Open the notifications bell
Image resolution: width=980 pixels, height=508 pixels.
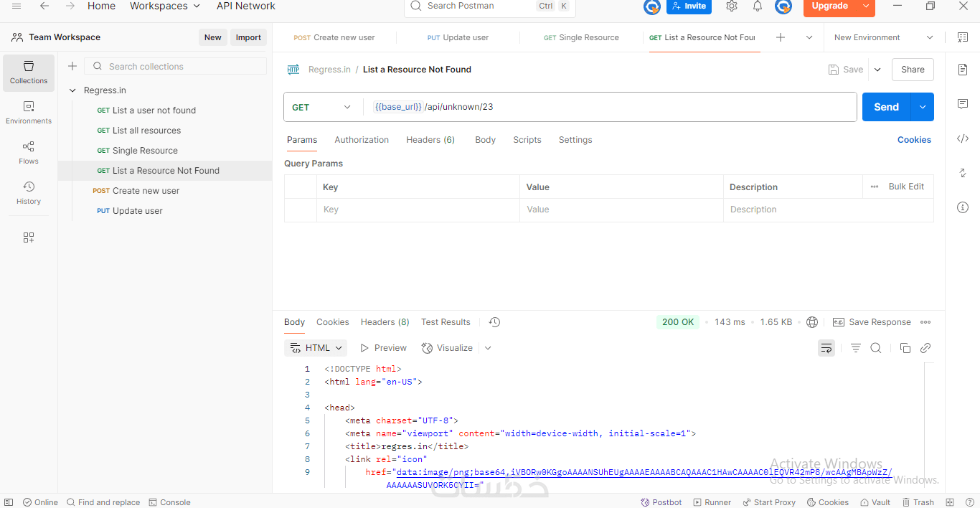pyautogui.click(x=758, y=6)
